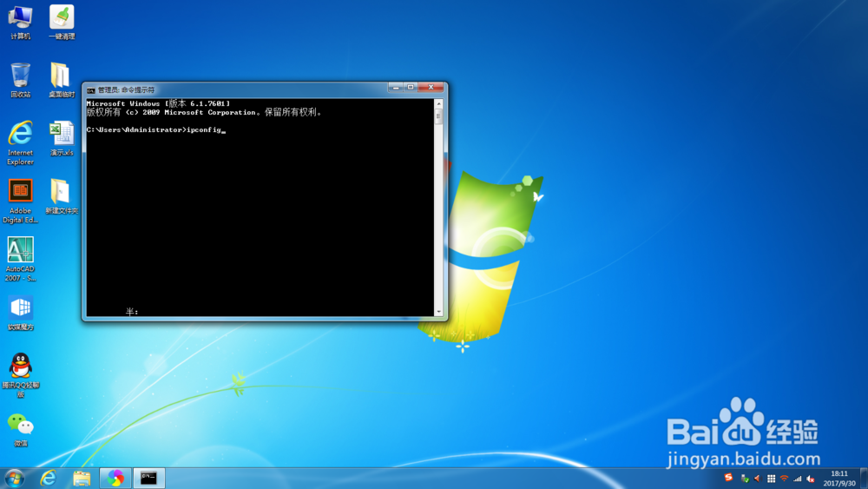868x489 pixels.
Task: Select the Recycle Bin icon
Action: coord(21,80)
